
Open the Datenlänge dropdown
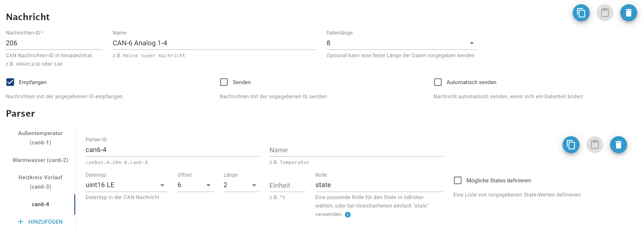coord(401,43)
